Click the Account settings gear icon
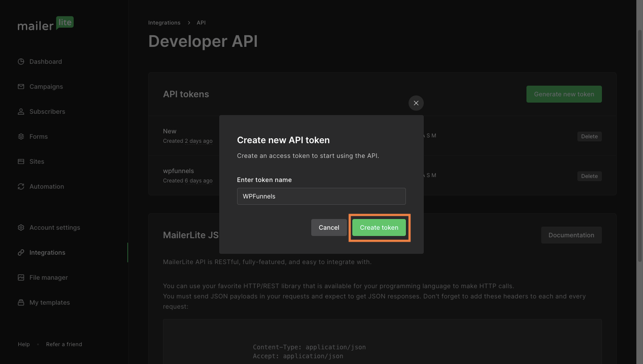 tap(21, 227)
